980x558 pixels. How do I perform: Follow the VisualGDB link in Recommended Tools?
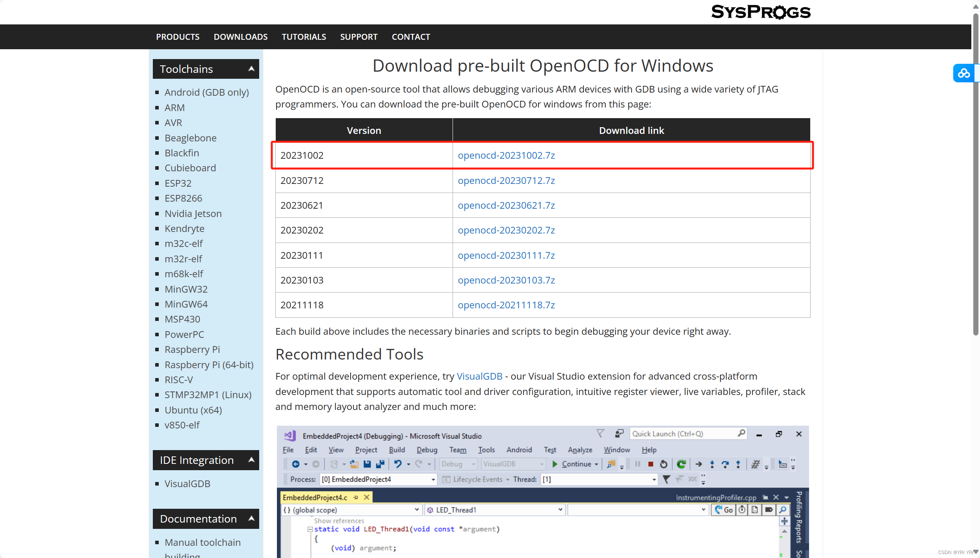[479, 376]
